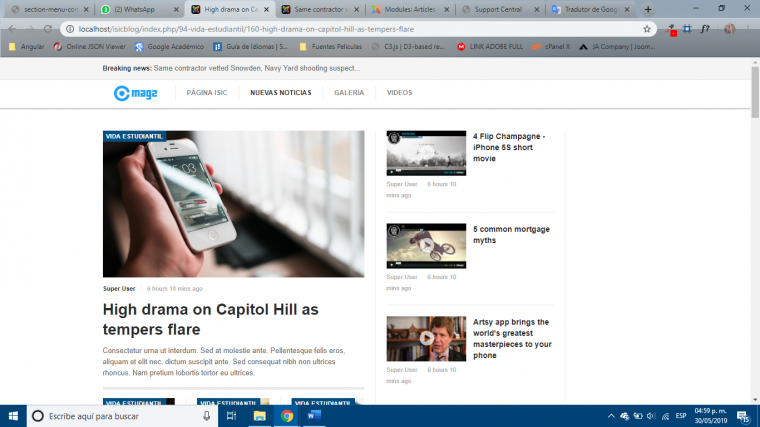Image resolution: width=760 pixels, height=427 pixels.
Task: Go to the GALERIA menu item
Action: tap(349, 93)
